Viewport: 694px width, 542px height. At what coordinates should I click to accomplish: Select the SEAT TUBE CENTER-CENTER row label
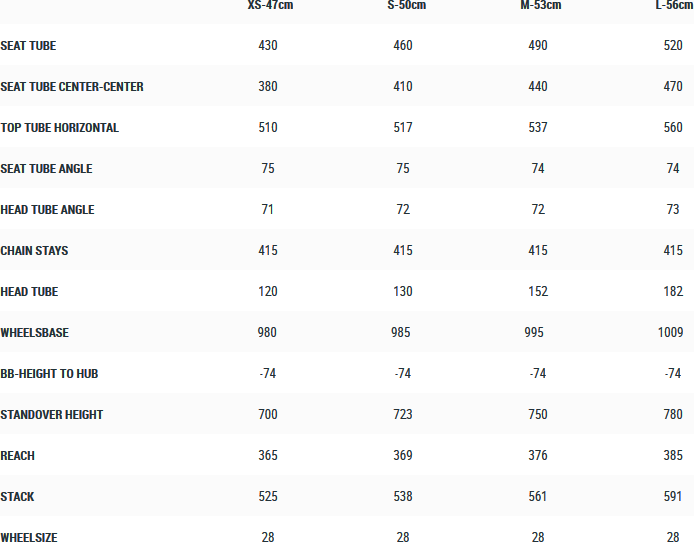(x=72, y=87)
